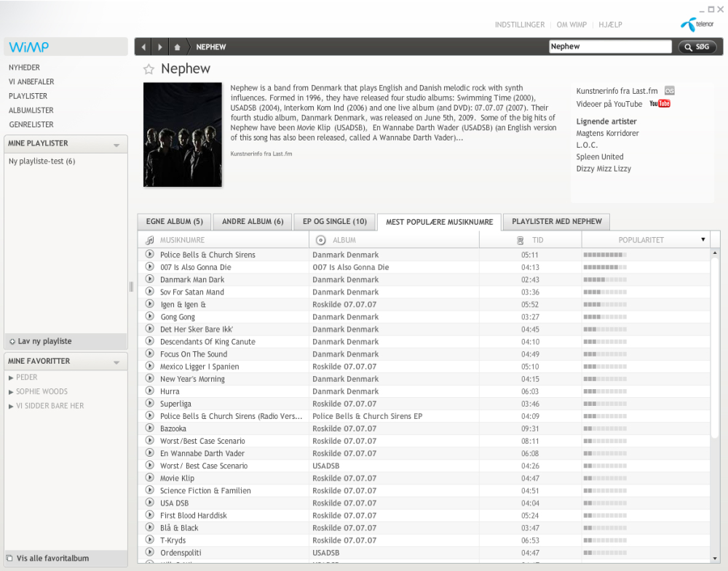Image resolution: width=728 pixels, height=571 pixels.
Task: Switch to Egne Album (5) tab
Action: click(174, 222)
